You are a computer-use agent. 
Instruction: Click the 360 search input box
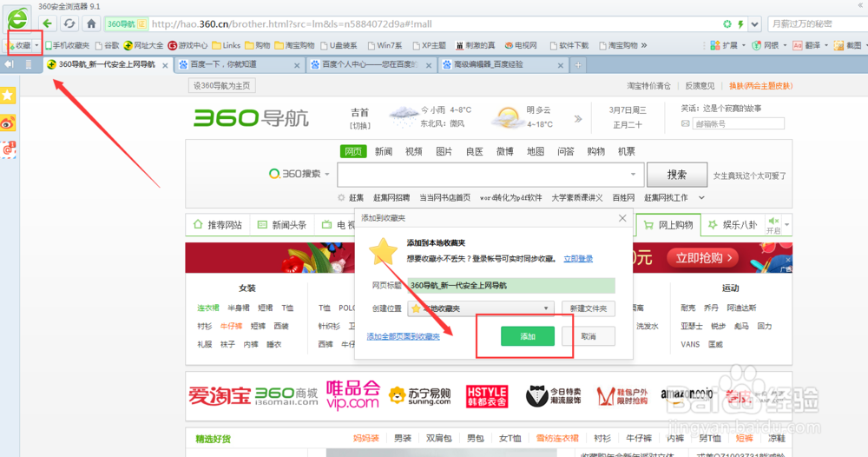pos(490,175)
